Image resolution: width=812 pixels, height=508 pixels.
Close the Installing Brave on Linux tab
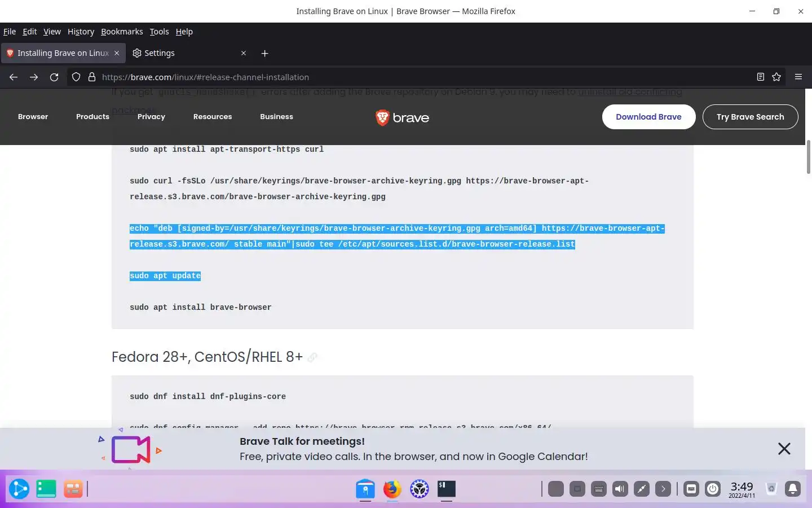117,53
